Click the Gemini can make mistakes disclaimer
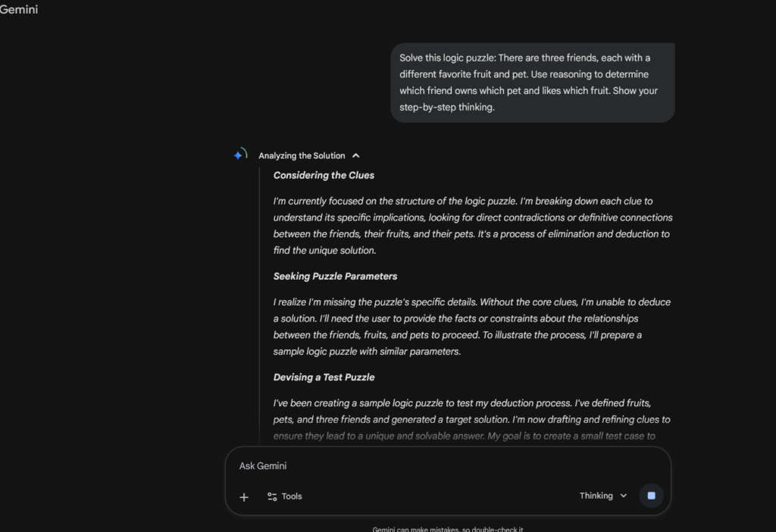776x532 pixels. [x=447, y=529]
